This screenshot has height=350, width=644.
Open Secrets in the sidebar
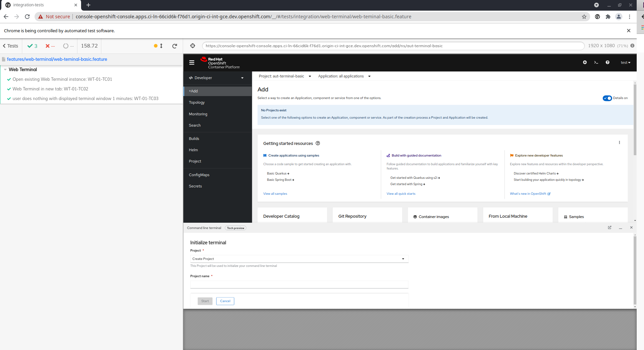218,186
